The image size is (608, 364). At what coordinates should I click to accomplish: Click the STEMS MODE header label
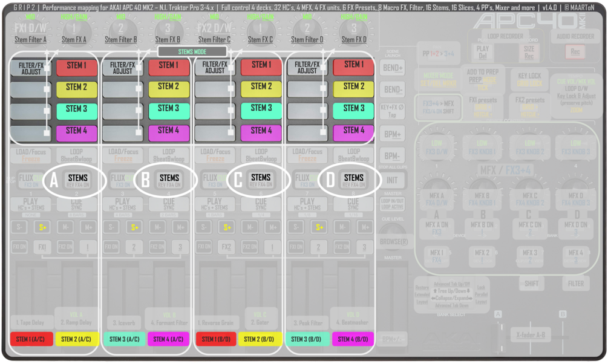click(192, 51)
